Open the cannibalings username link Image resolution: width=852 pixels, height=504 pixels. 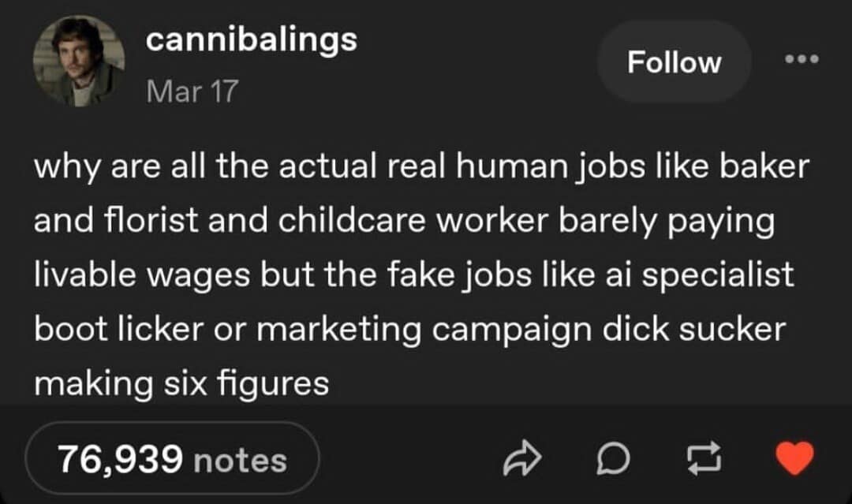(x=252, y=40)
